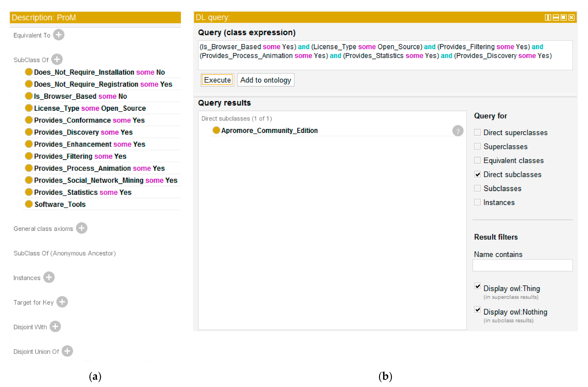This screenshot has height=387, width=588.
Task: Split DL query view vertically icon
Action: point(548,18)
